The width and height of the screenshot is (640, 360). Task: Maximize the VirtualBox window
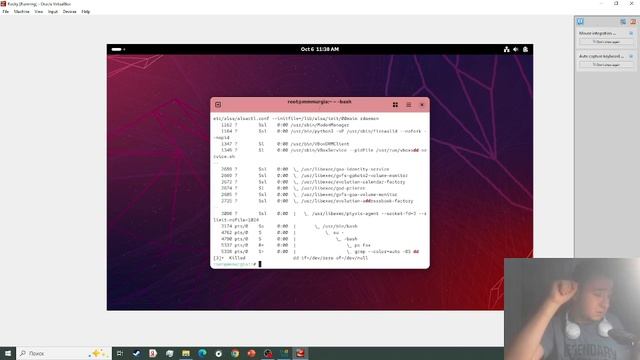[616, 4]
